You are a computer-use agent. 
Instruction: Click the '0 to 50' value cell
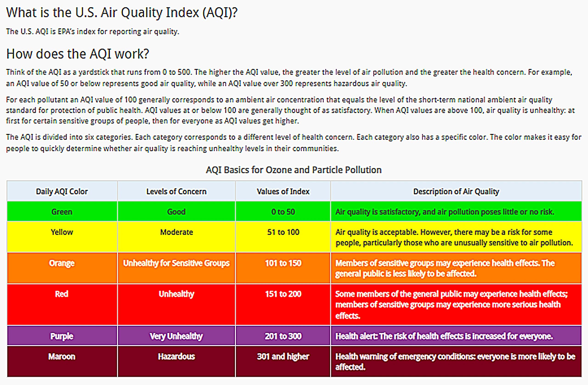tap(283, 212)
